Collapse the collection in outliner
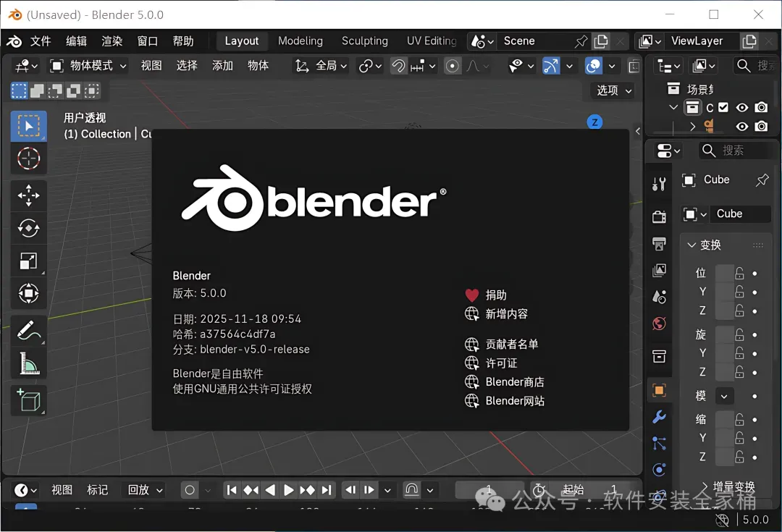 tap(673, 107)
